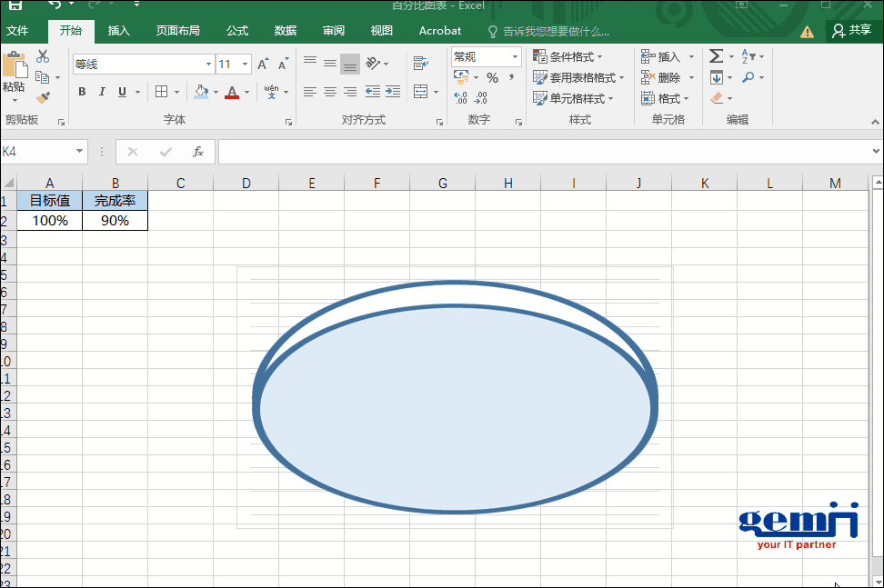Open fill color dropdown arrow

pos(216,93)
